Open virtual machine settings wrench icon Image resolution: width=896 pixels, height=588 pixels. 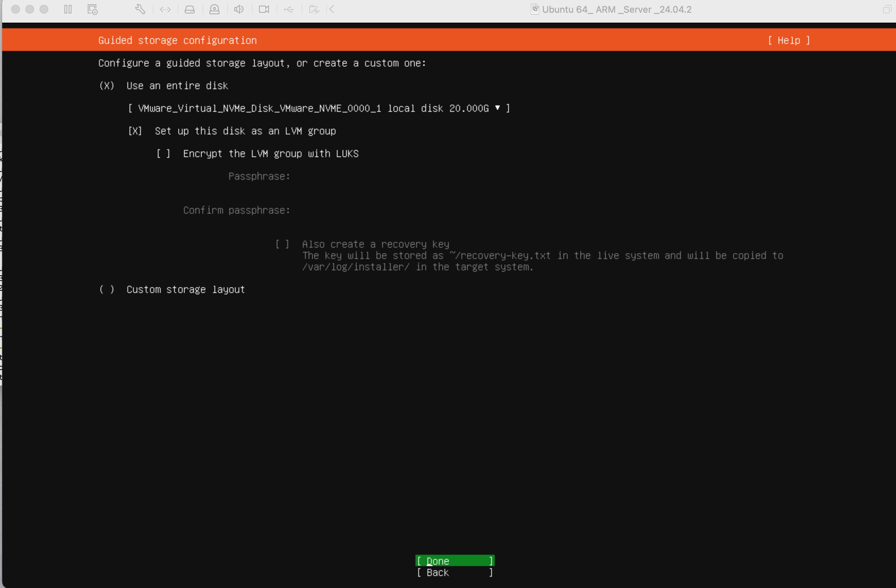140,10
